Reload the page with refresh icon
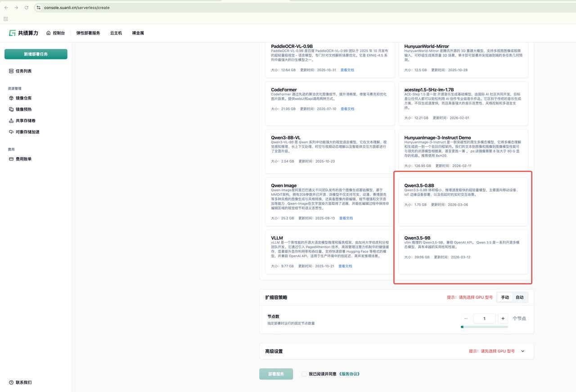Image resolution: width=576 pixels, height=392 pixels. (x=27, y=8)
